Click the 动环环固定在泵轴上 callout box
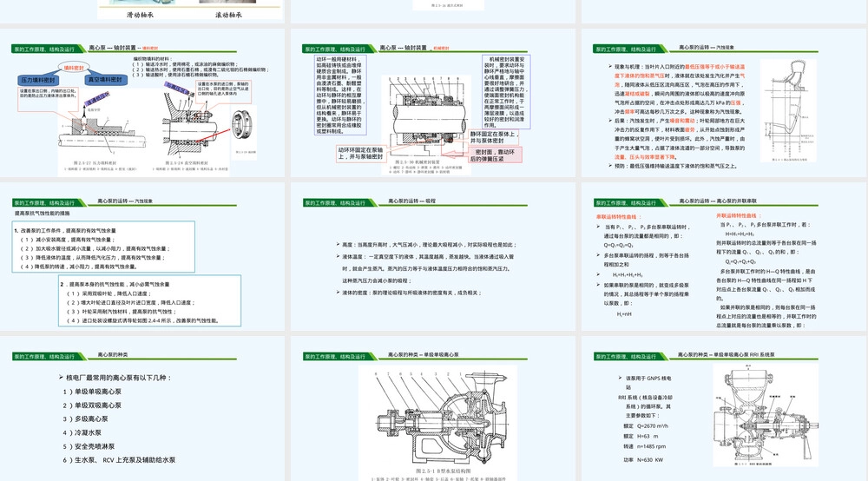Screen dimensions: 868x481 [360, 154]
